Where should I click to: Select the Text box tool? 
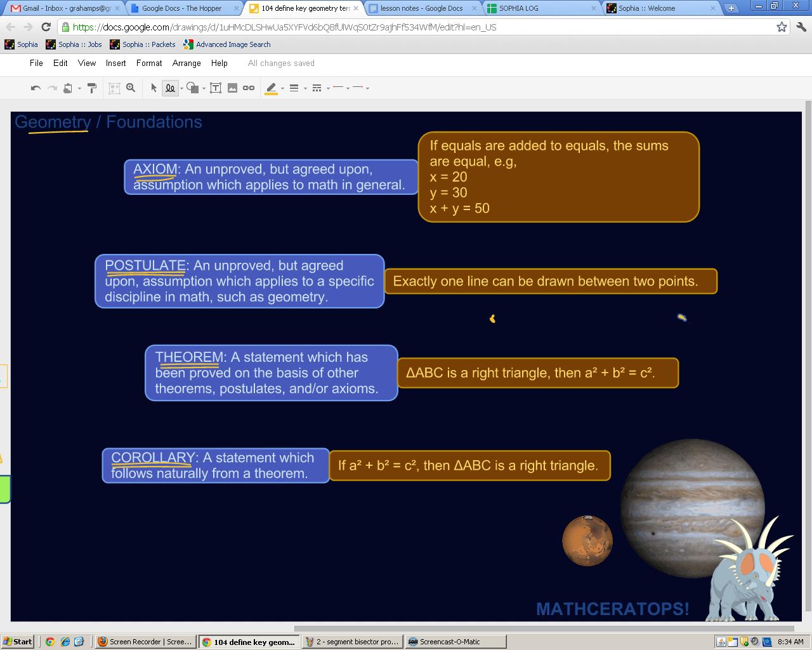tap(216, 88)
